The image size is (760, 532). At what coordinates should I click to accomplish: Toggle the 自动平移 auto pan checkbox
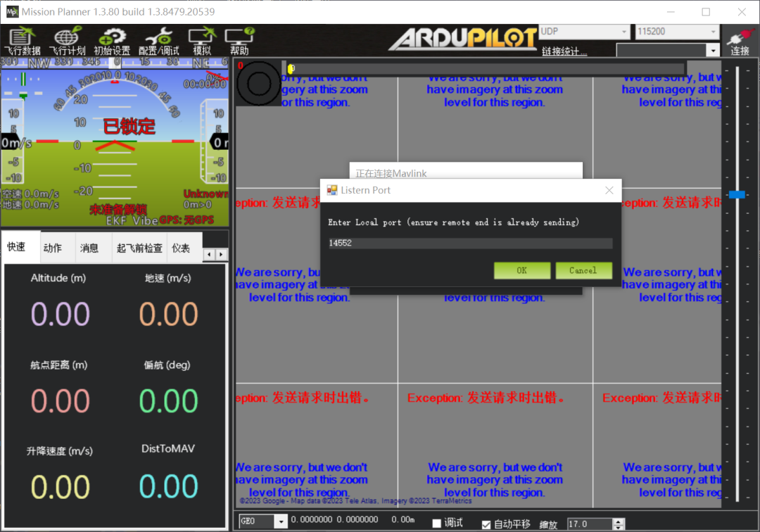point(486,524)
